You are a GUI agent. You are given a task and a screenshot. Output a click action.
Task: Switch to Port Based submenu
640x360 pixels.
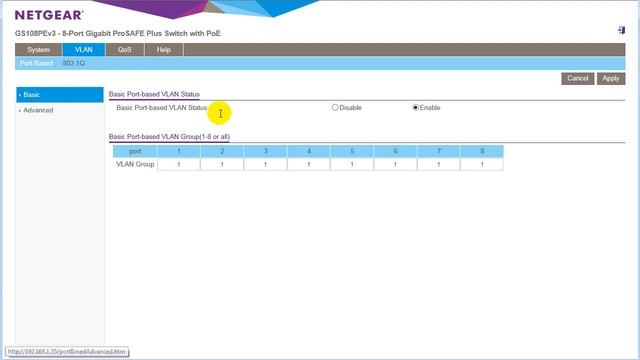tap(36, 63)
